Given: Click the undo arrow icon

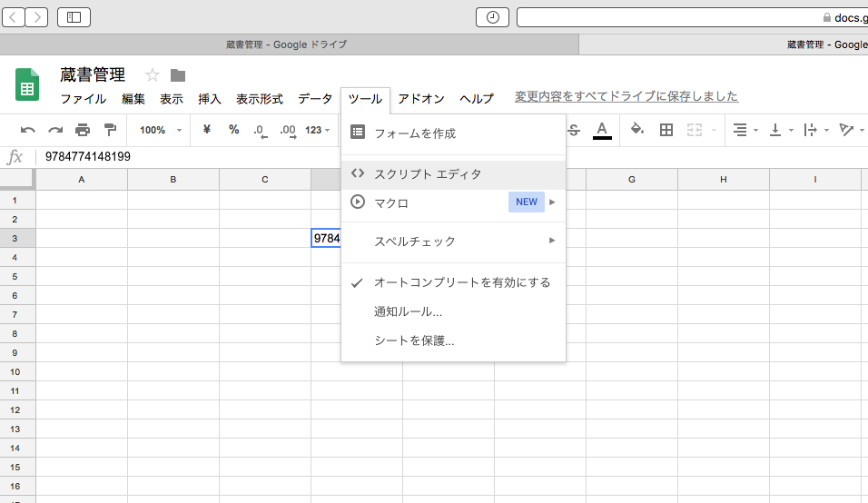Looking at the screenshot, I should (x=28, y=130).
